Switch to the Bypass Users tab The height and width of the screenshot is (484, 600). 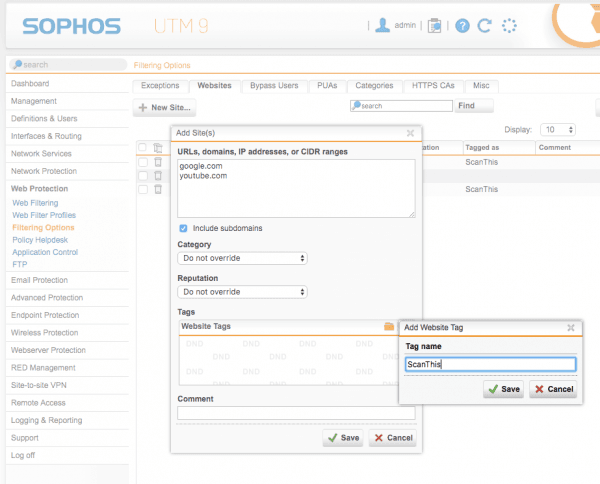[274, 86]
